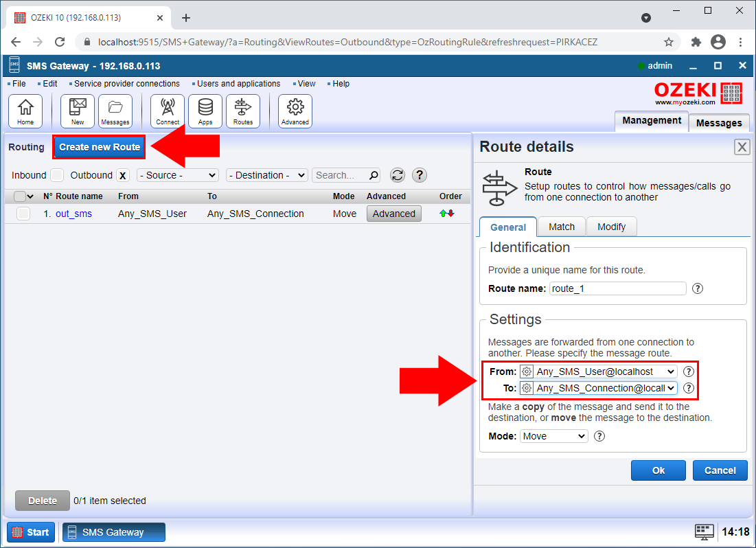Expand selection options arrow in table header
The image size is (756, 548).
pos(30,196)
